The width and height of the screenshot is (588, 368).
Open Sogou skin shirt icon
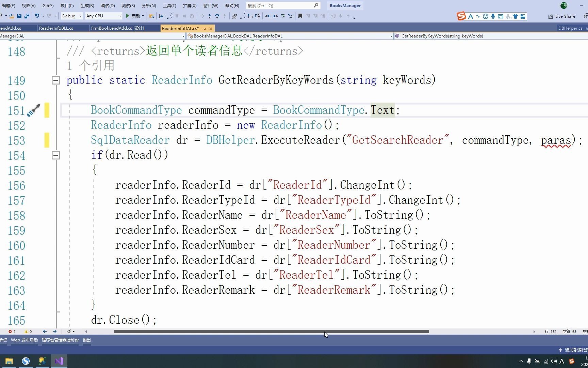[516, 16]
